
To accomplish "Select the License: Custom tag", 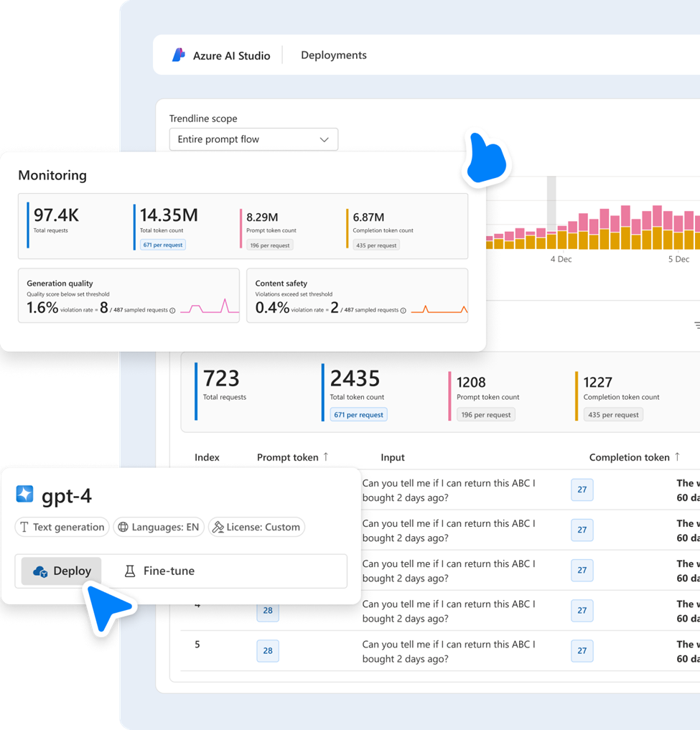I will coord(256,527).
